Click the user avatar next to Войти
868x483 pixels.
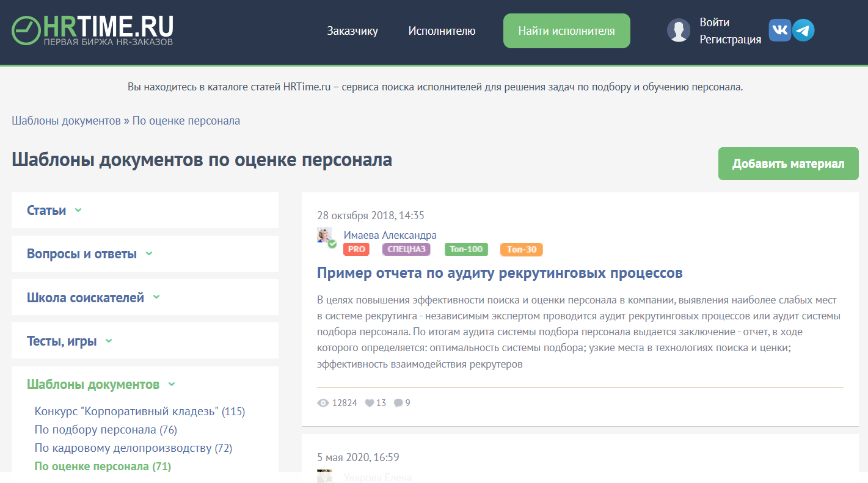679,29
